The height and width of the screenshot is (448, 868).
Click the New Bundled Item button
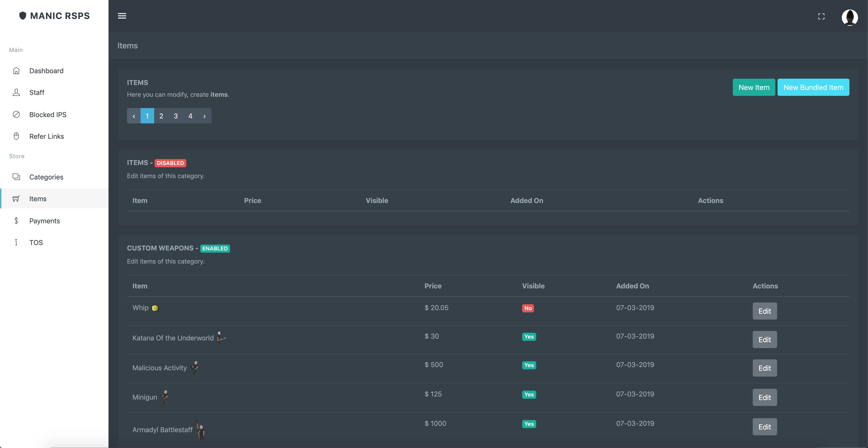coord(813,87)
